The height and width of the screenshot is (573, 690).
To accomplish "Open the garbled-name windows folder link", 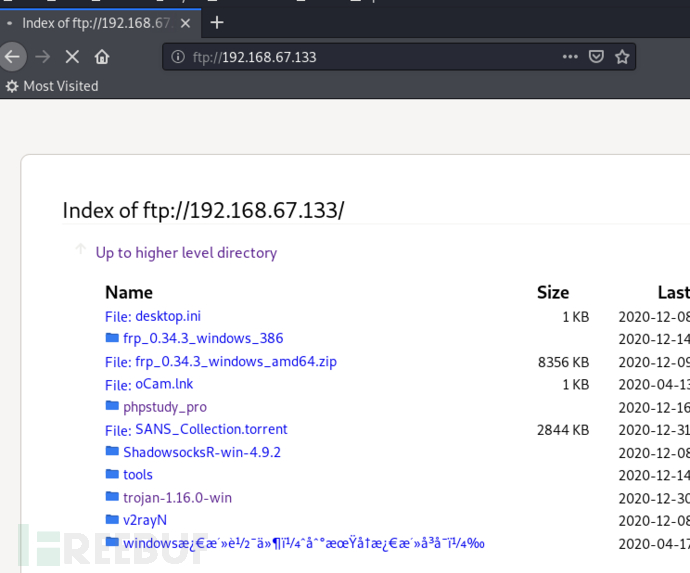I will pyautogui.click(x=304, y=543).
